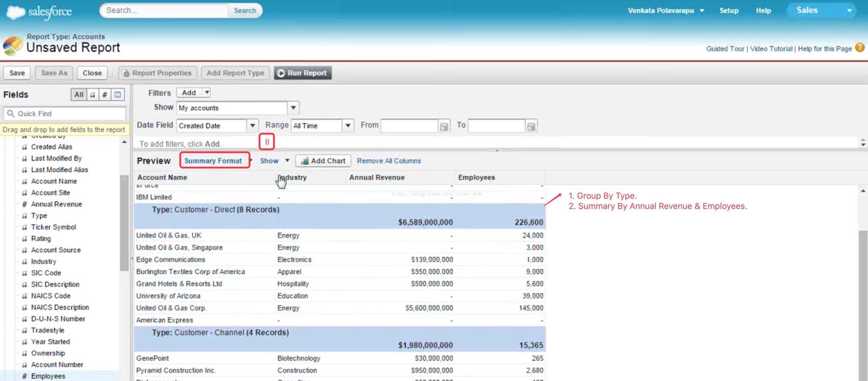Click Remove All Columns link

pos(388,161)
